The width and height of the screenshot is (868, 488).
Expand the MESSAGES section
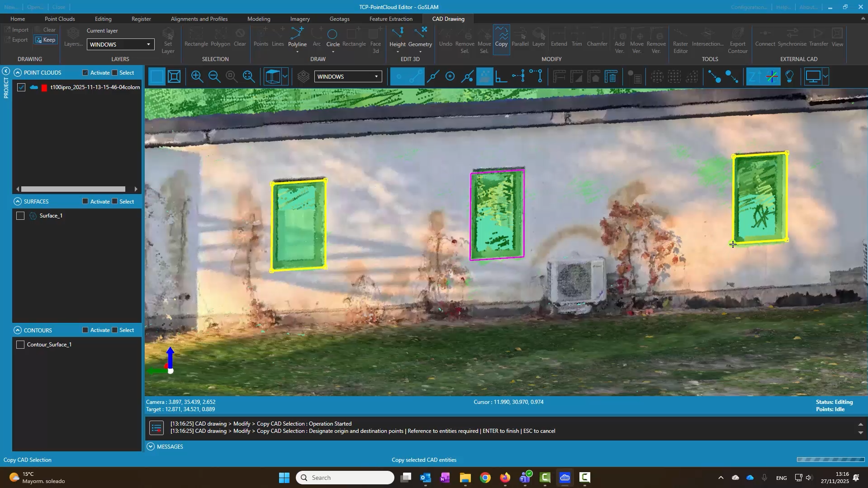[x=151, y=447]
